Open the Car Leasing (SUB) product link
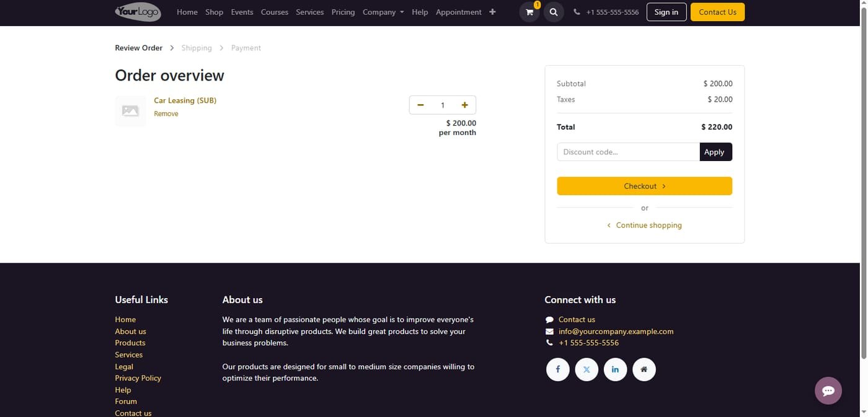This screenshot has height=417, width=868. tap(185, 100)
